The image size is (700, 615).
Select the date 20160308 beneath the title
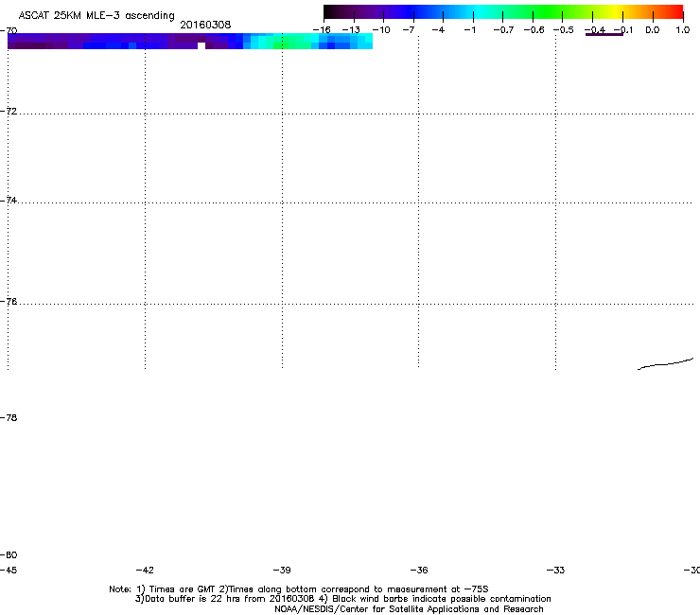click(x=205, y=25)
